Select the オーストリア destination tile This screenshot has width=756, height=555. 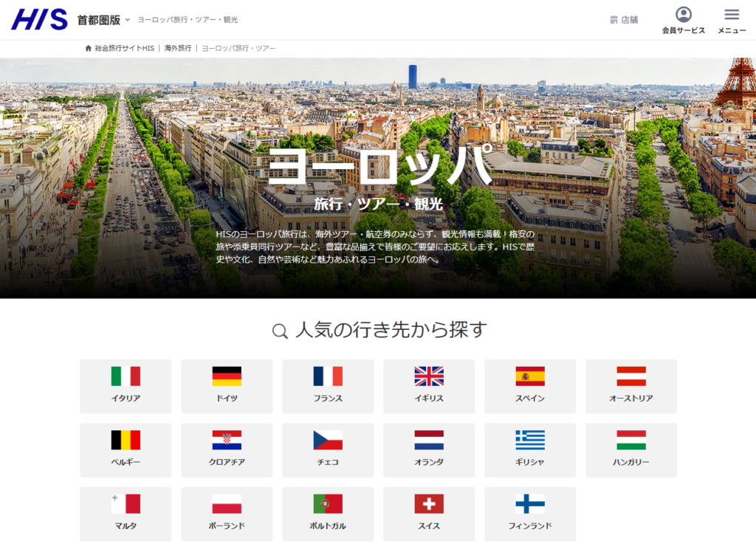click(631, 386)
